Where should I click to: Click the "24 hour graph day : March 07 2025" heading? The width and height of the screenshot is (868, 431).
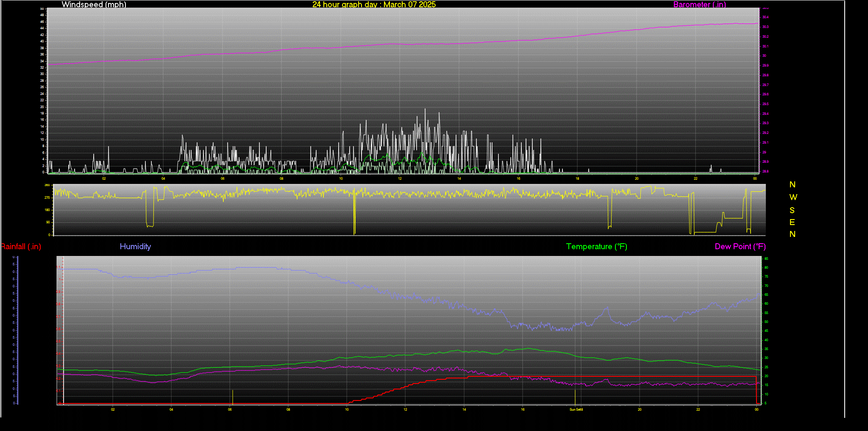click(374, 4)
